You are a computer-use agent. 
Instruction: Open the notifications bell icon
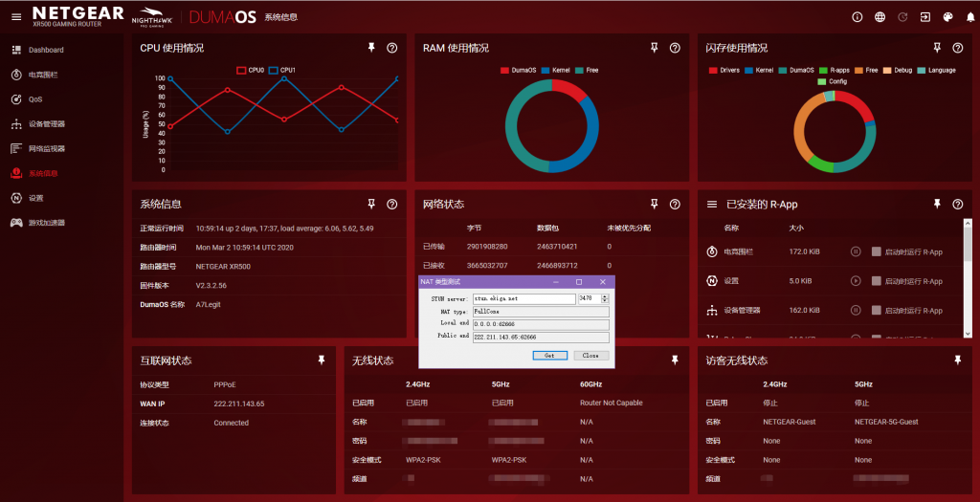pos(970,17)
